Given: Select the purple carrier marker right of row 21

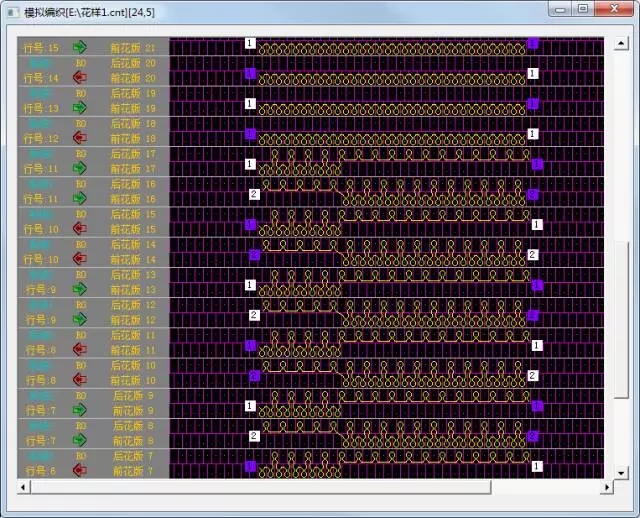Looking at the screenshot, I should (x=533, y=44).
